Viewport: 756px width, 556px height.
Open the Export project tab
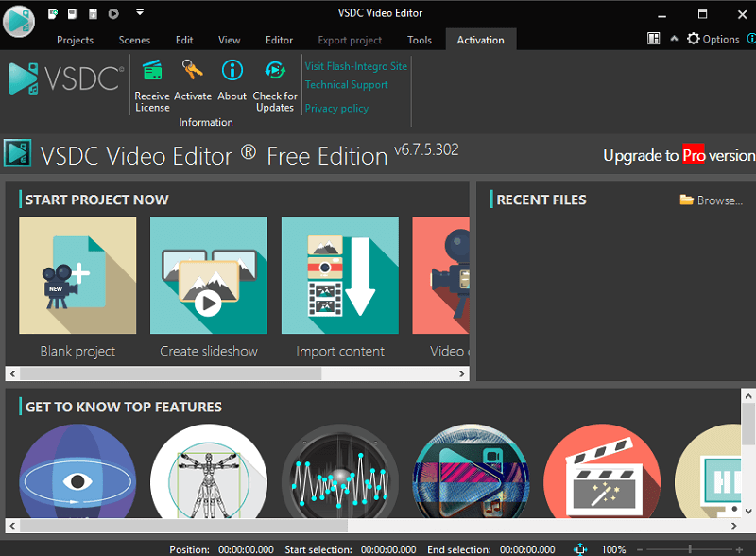[x=350, y=40]
